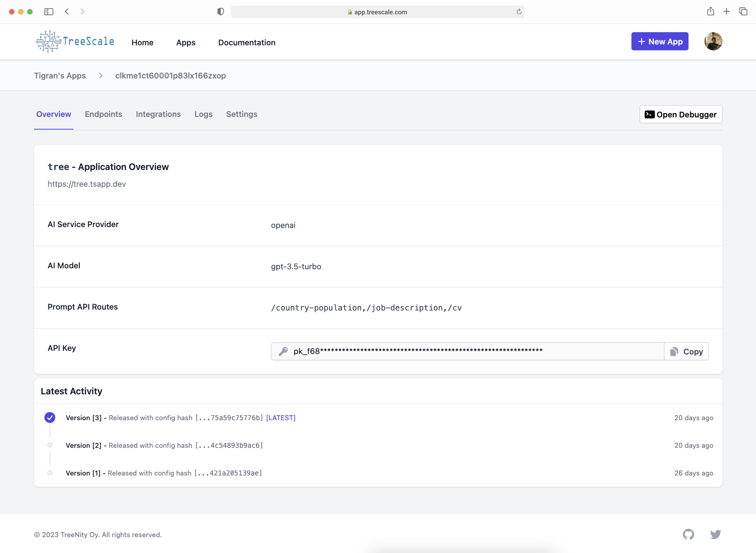Go back using the browser back arrow
This screenshot has height=553, width=756.
pyautogui.click(x=67, y=12)
